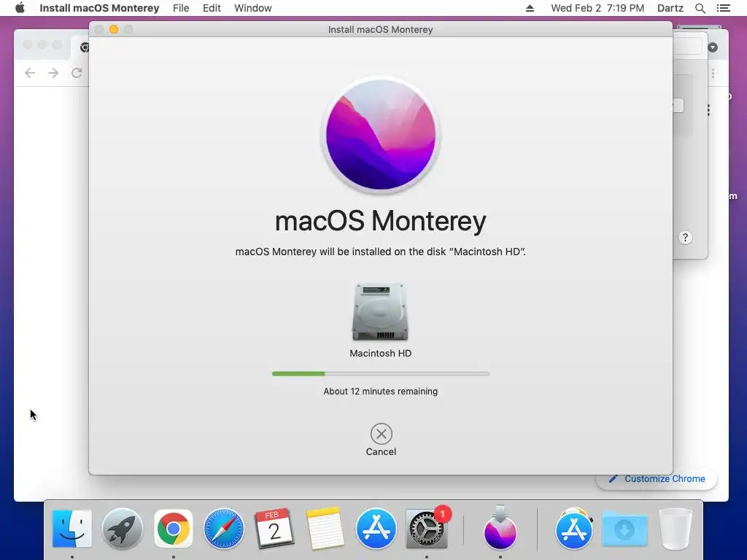Open the Notification Center list icon

coord(723,8)
